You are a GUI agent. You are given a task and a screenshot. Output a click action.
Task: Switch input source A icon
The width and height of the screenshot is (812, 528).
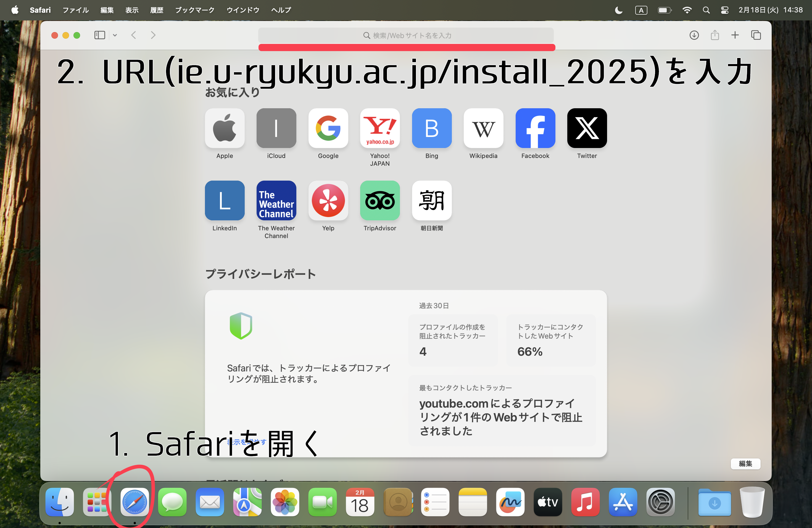(641, 10)
